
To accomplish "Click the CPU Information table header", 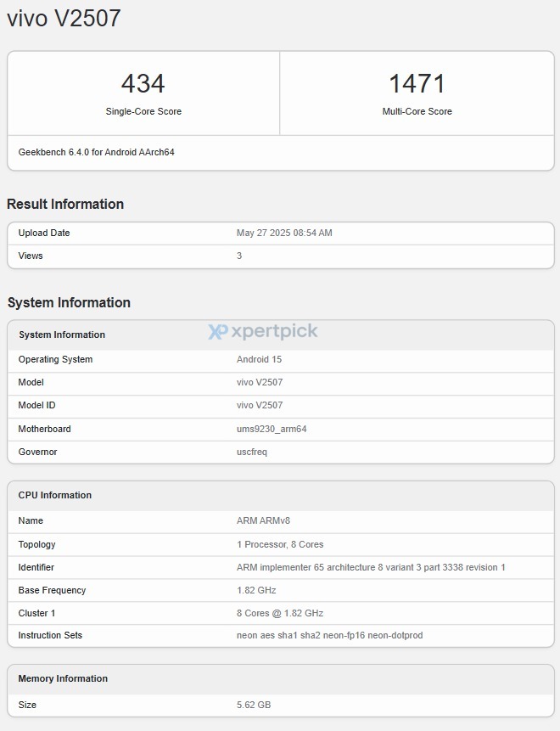I will point(55,495).
